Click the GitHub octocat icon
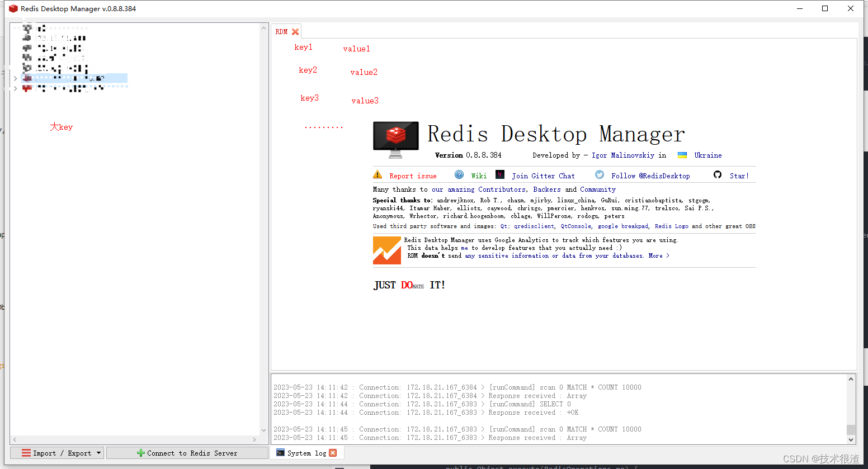The image size is (868, 469). pos(718,174)
